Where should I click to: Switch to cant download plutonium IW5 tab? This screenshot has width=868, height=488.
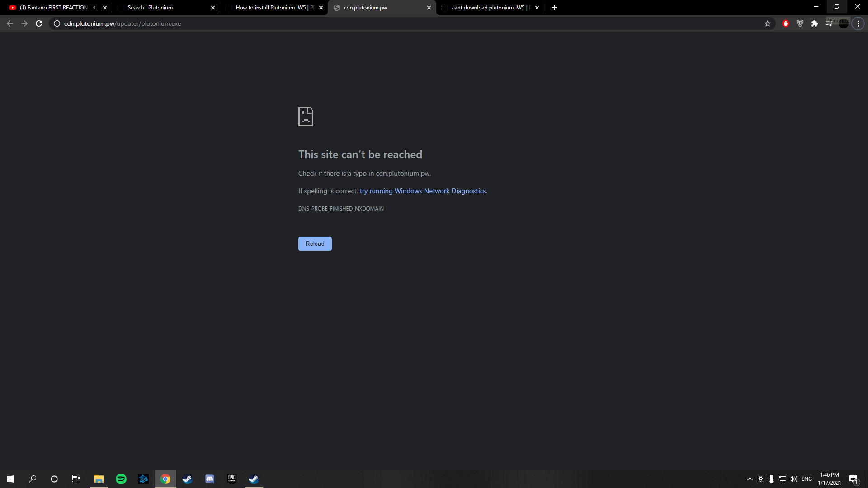click(x=490, y=8)
